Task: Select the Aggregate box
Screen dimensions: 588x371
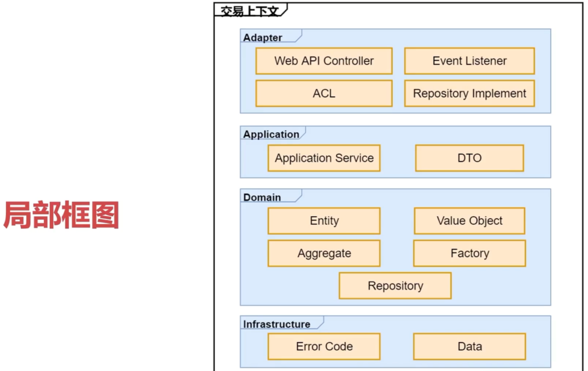Action: 324,253
